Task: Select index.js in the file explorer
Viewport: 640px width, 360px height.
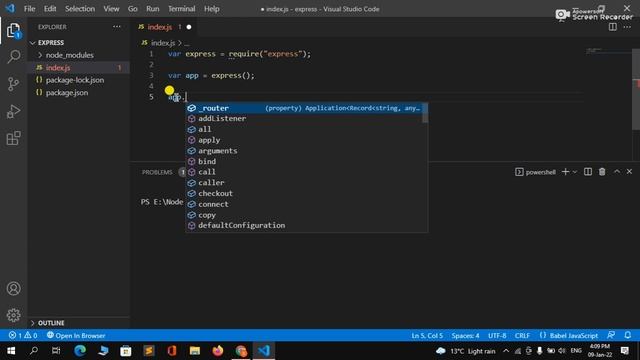Action: pyautogui.click(x=79, y=68)
